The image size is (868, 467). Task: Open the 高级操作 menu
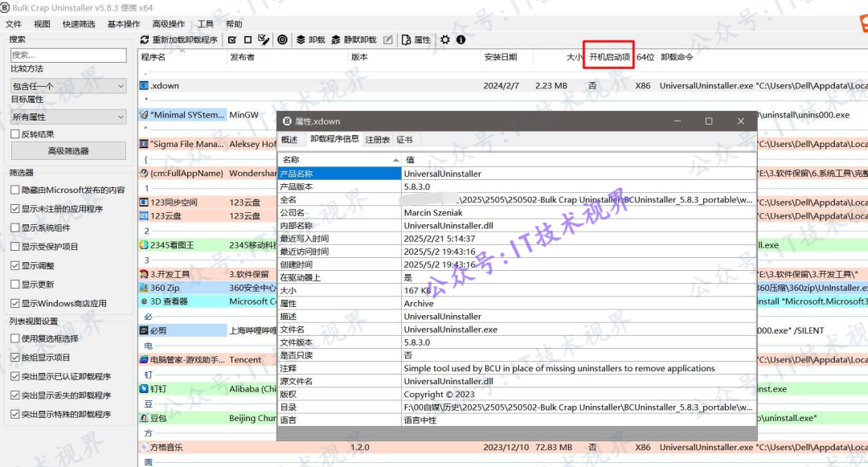pyautogui.click(x=169, y=24)
